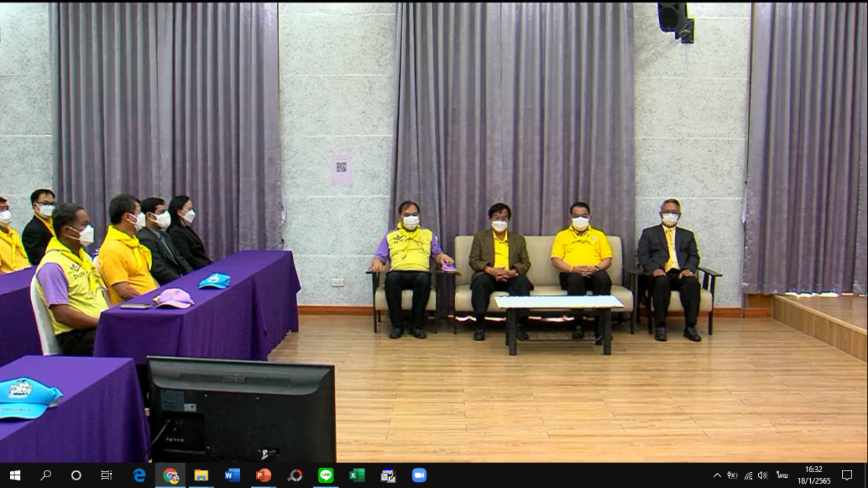
Task: Open File Explorer from the taskbar
Action: pos(201,475)
